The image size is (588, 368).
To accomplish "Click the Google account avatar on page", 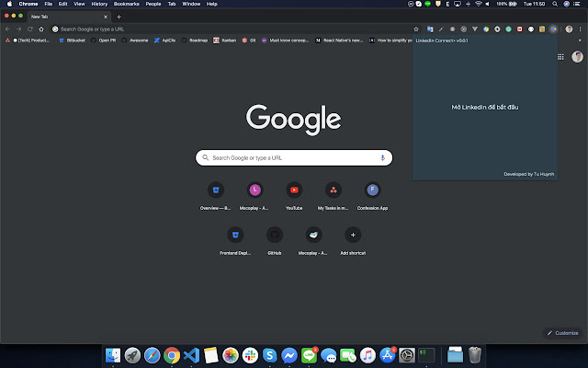I will pos(577,57).
